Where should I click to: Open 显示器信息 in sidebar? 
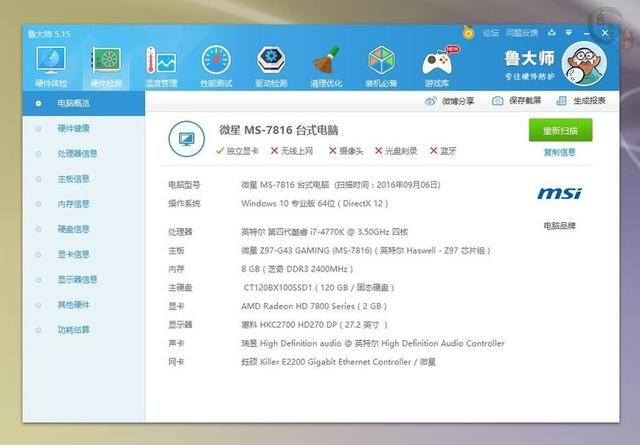pos(77,280)
